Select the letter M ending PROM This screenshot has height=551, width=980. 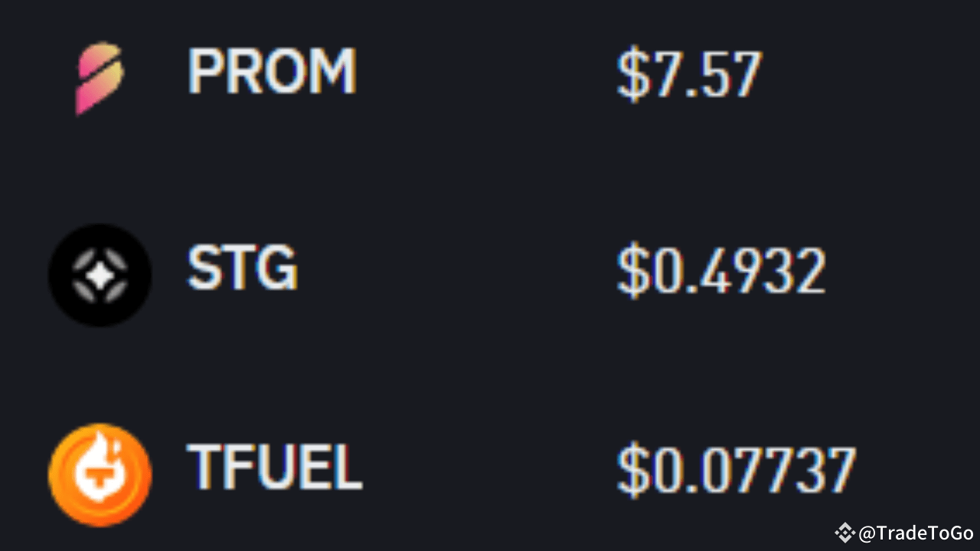(333, 72)
